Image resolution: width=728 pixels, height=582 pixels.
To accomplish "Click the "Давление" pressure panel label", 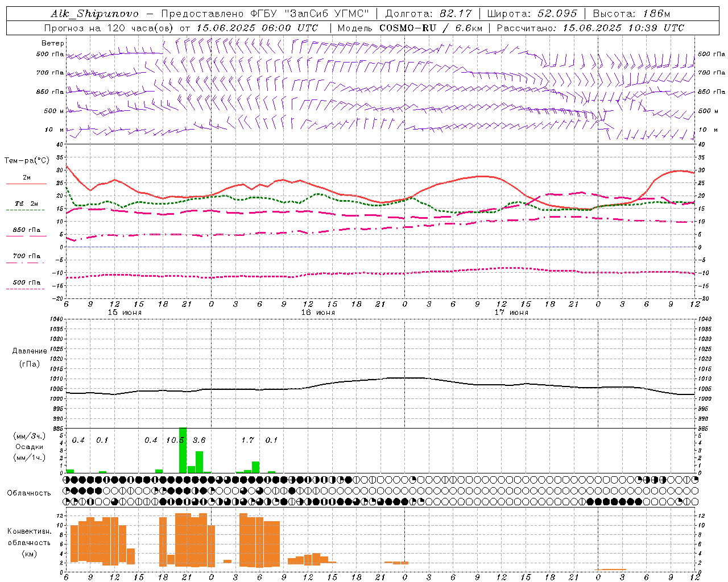I will pos(30,351).
